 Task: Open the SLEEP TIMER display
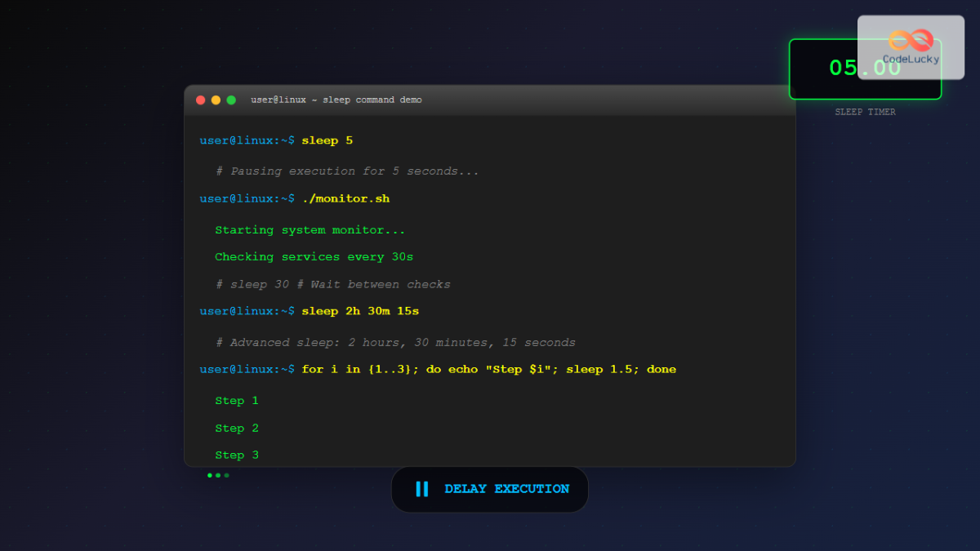point(865,69)
